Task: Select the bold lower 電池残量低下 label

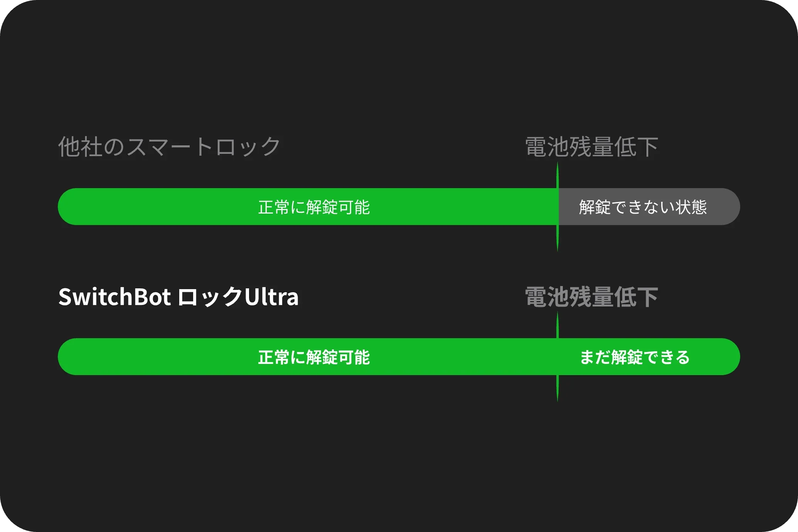Action: (591, 297)
